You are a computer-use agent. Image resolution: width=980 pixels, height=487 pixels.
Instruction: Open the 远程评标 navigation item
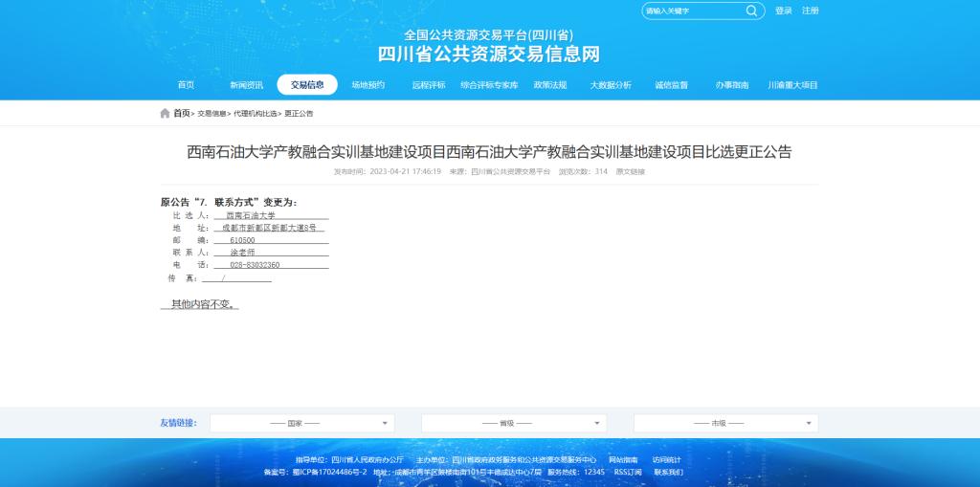pos(429,85)
